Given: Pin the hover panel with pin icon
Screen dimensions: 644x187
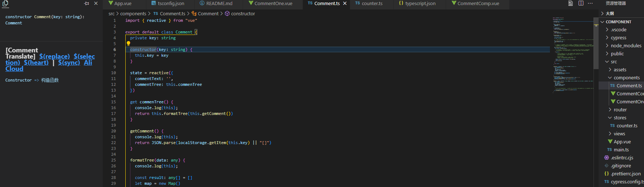Looking at the screenshot, I should tap(86, 4).
